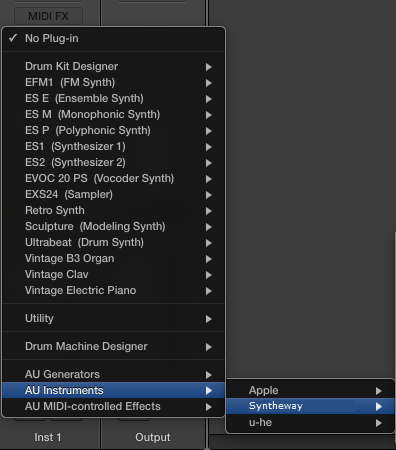
Task: Select the checked No Plug-in entry
Action: tap(113, 38)
